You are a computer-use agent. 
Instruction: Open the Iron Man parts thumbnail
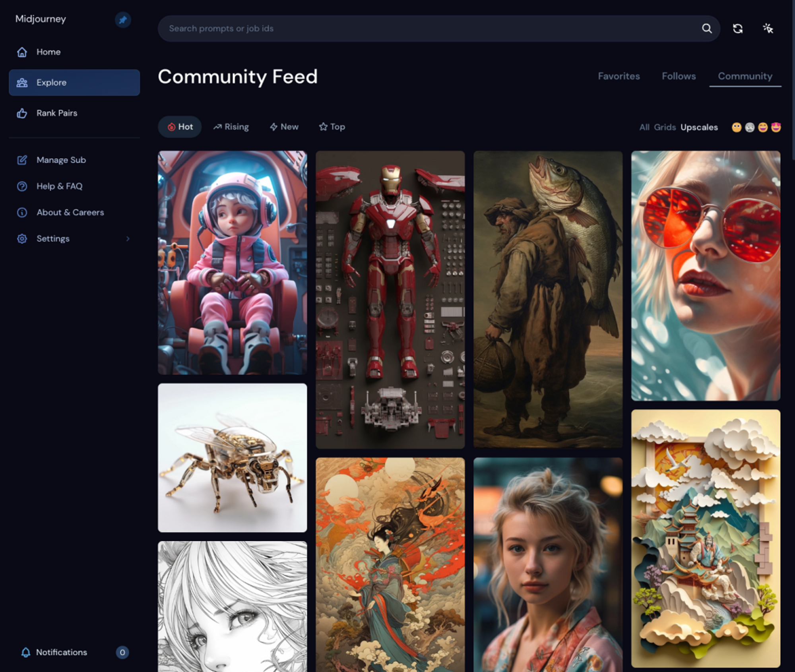click(390, 300)
